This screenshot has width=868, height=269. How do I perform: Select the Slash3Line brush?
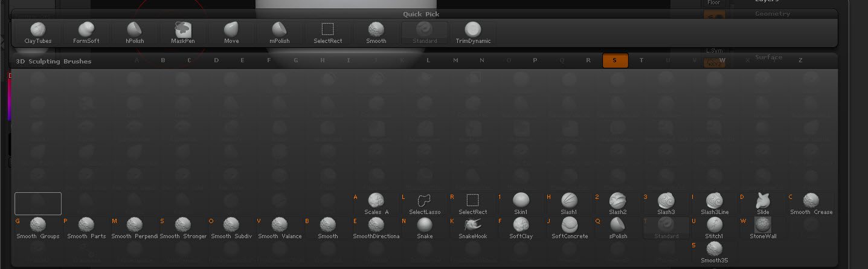tap(715, 204)
